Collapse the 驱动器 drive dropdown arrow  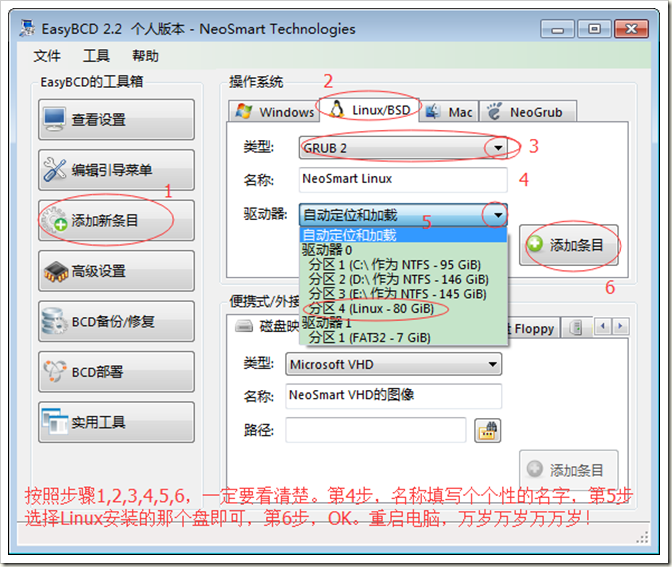[498, 215]
